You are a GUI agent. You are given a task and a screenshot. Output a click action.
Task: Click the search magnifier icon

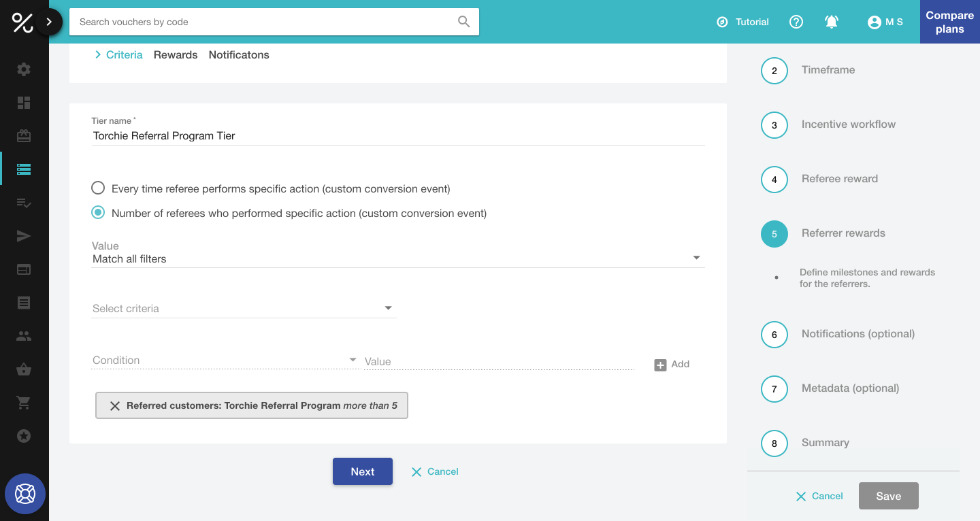[463, 22]
